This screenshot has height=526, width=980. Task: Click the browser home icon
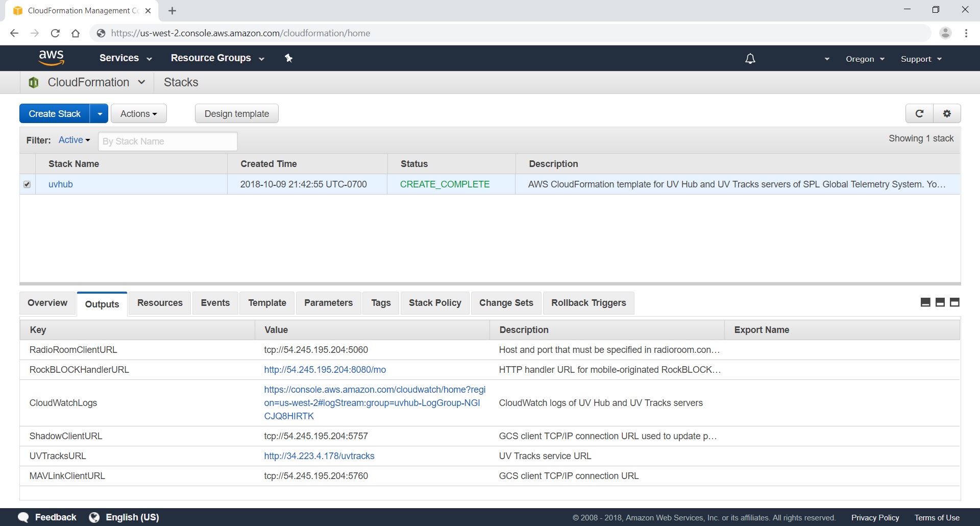click(x=76, y=33)
